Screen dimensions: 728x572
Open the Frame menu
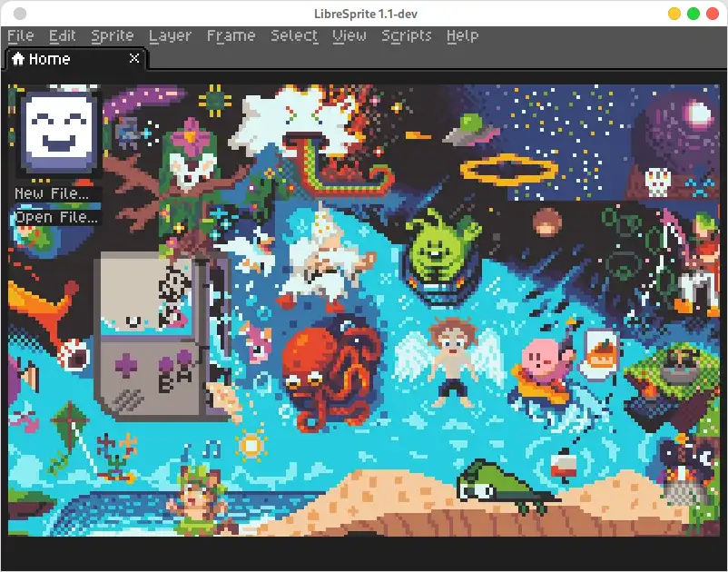pyautogui.click(x=231, y=35)
